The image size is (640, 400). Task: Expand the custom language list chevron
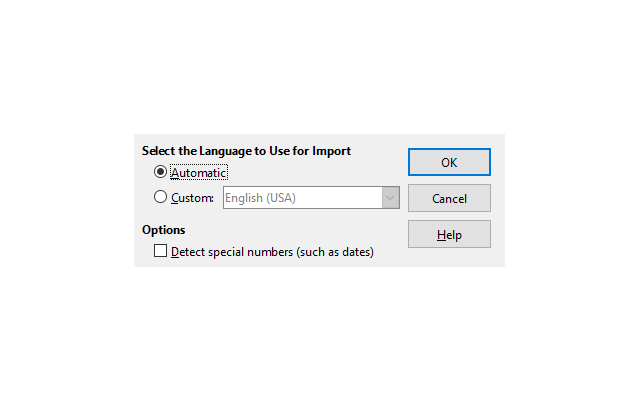pyautogui.click(x=391, y=198)
